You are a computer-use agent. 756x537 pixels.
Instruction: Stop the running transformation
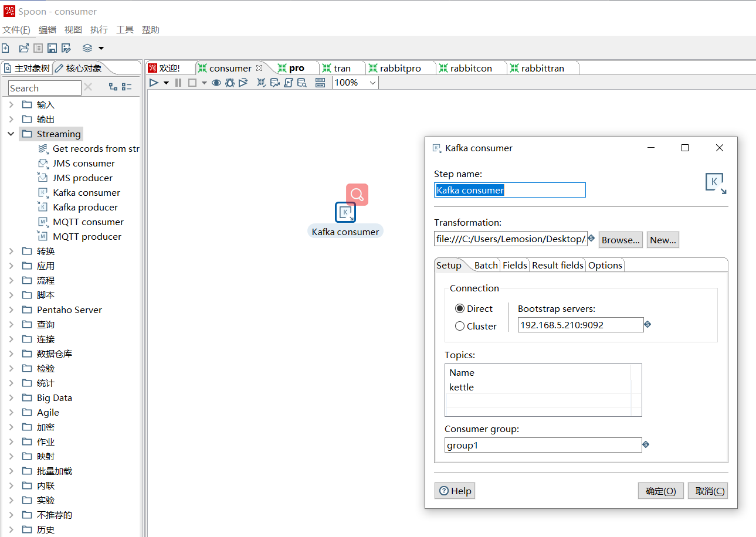pyautogui.click(x=192, y=83)
